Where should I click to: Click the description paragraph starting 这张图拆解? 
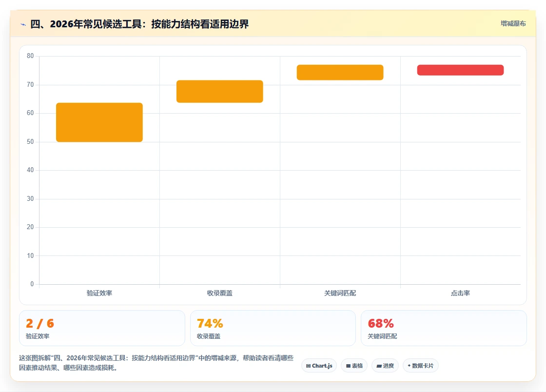coord(156,363)
